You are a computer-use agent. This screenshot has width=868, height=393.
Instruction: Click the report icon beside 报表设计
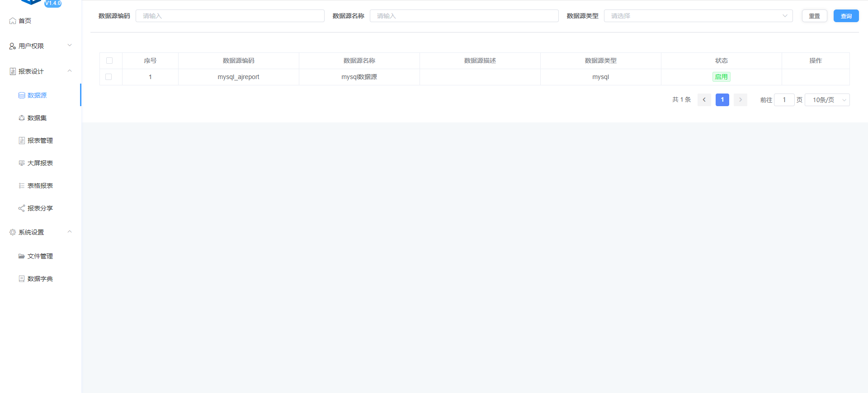coord(13,71)
